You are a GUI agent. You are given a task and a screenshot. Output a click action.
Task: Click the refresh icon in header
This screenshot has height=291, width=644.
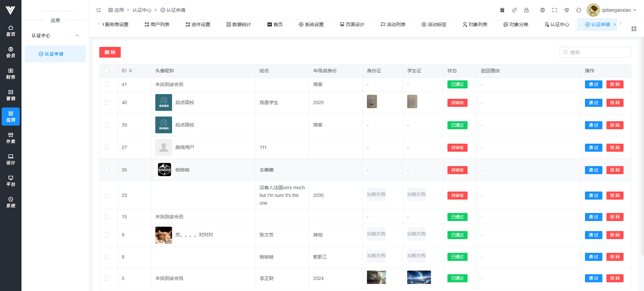pos(579,10)
